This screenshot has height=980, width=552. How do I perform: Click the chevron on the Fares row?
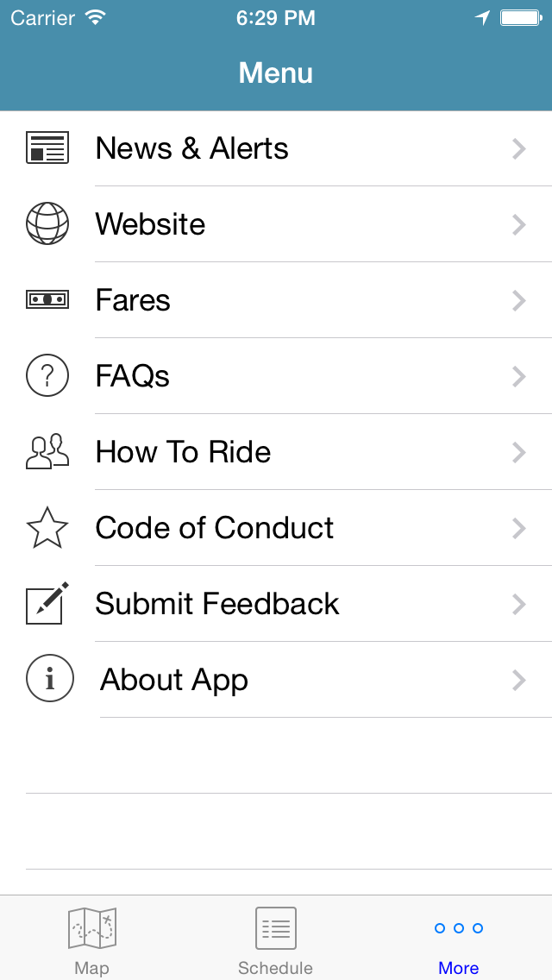click(518, 300)
